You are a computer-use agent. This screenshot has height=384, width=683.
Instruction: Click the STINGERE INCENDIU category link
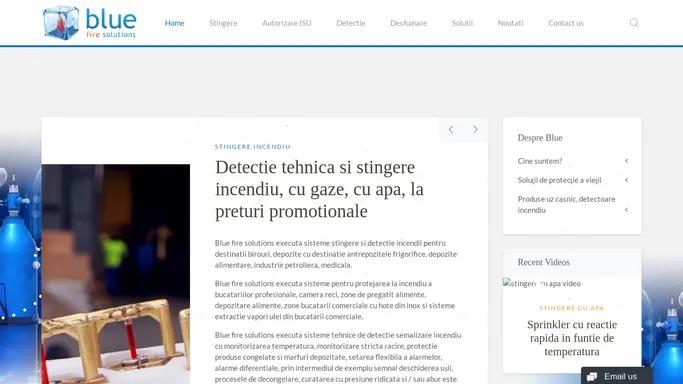[253, 147]
